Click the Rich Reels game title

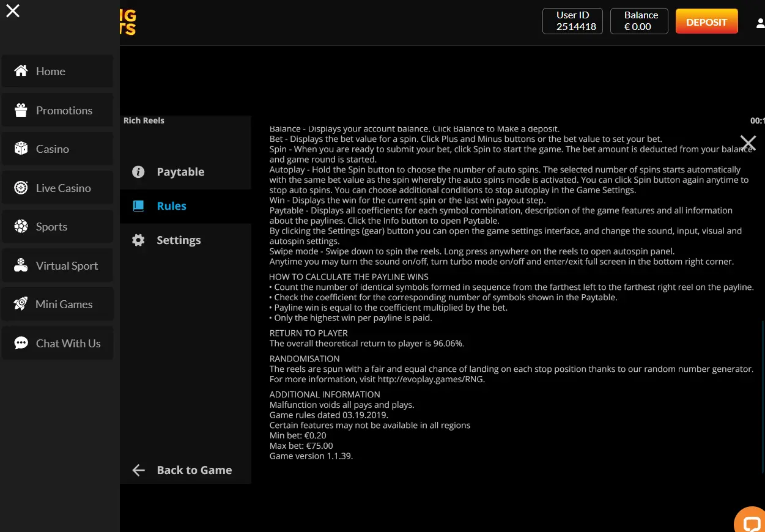(x=144, y=120)
